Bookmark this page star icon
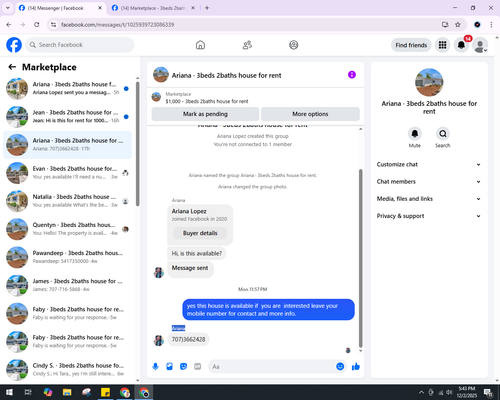Screen dimensions: 500x400 tap(458, 25)
